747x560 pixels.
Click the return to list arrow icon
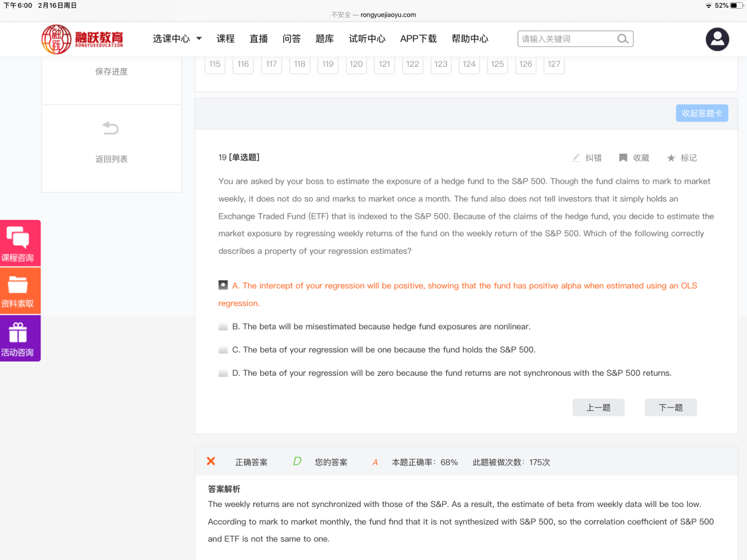111,129
